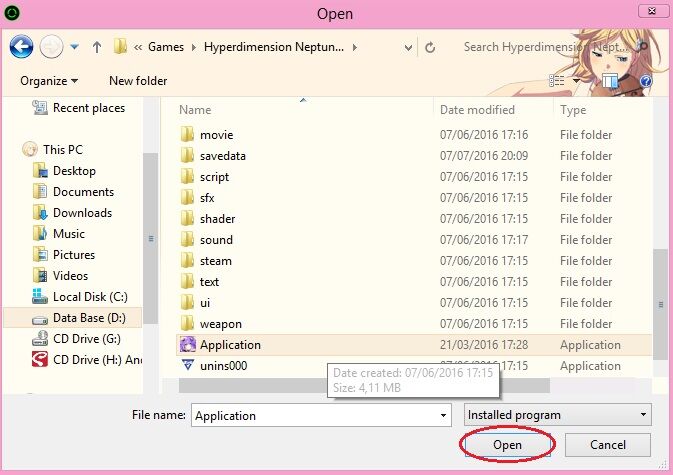Click the File folder type of weapon
The height and width of the screenshot is (475, 673).
[x=586, y=324]
